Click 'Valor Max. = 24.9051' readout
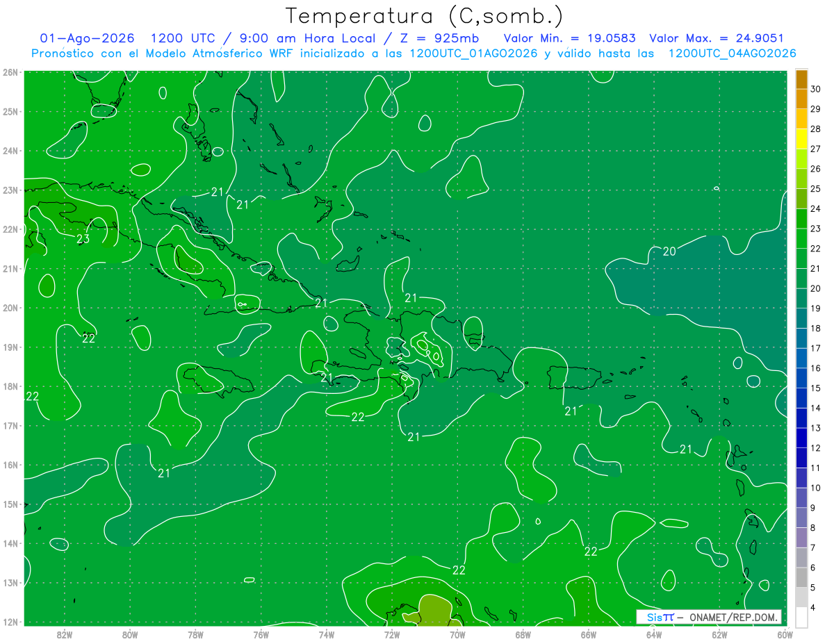 [x=717, y=39]
